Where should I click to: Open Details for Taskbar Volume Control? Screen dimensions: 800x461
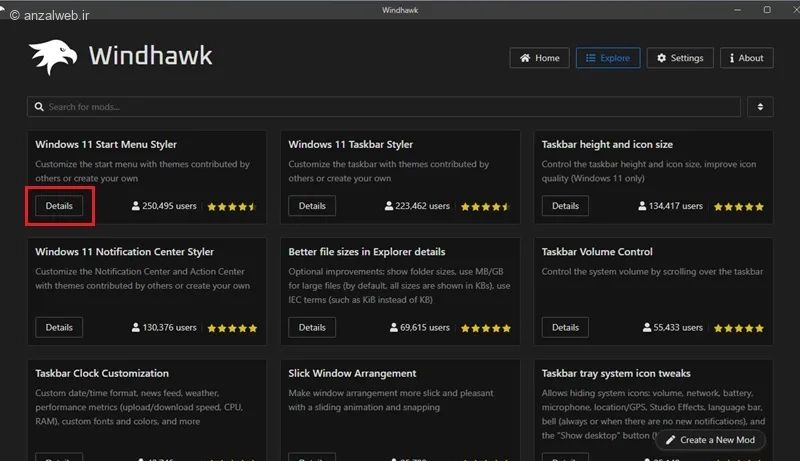[x=565, y=327]
